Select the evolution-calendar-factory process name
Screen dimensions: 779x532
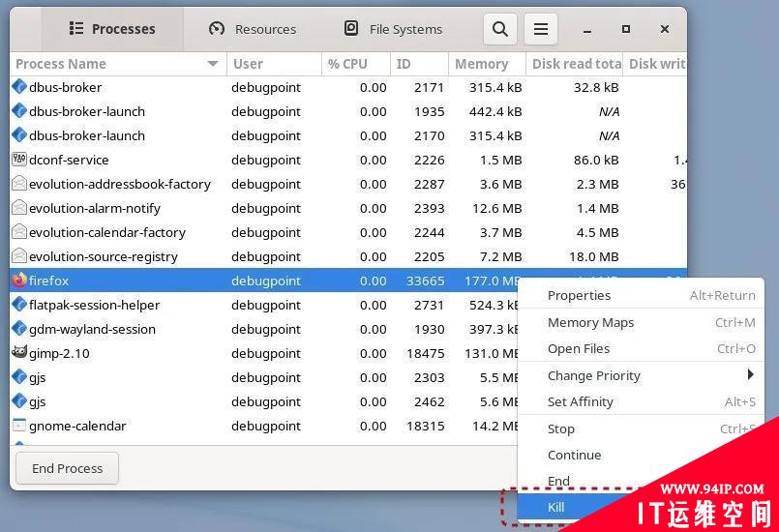107,232
